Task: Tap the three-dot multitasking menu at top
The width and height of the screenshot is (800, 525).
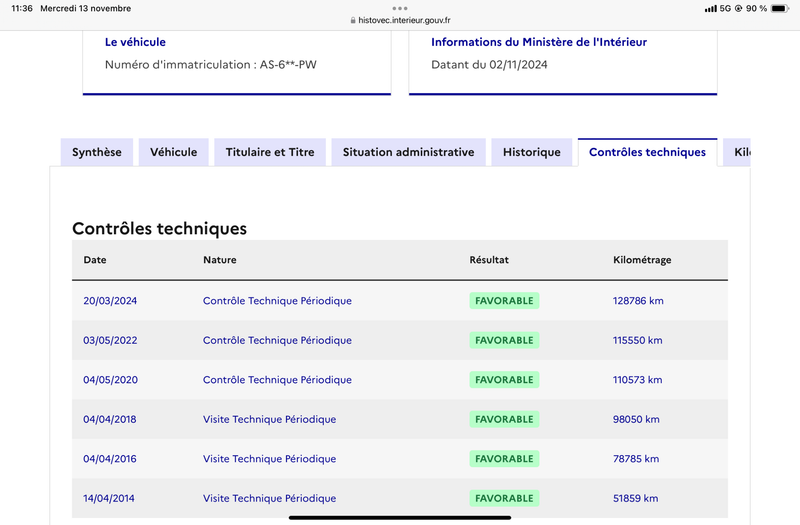Action: (400, 8)
